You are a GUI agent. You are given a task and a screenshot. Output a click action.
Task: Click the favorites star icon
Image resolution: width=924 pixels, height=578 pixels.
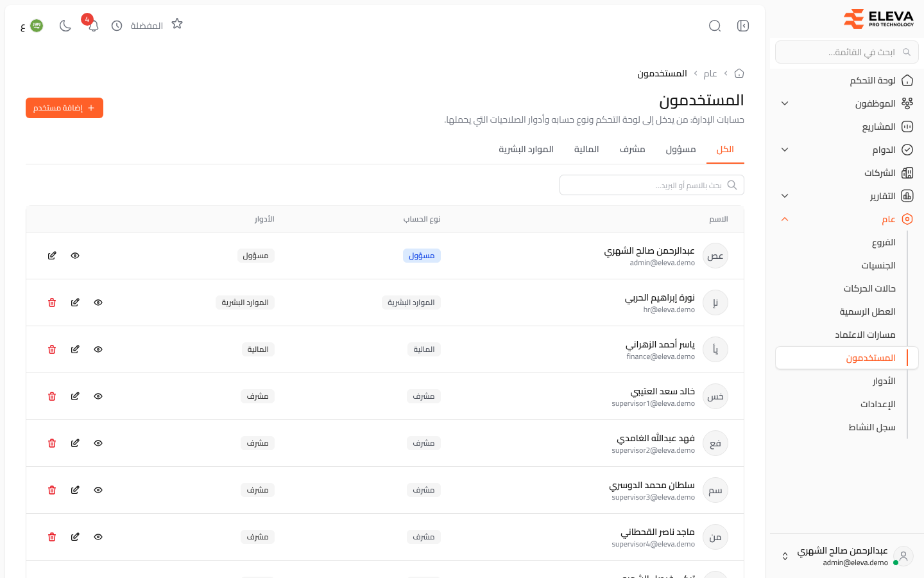click(177, 24)
